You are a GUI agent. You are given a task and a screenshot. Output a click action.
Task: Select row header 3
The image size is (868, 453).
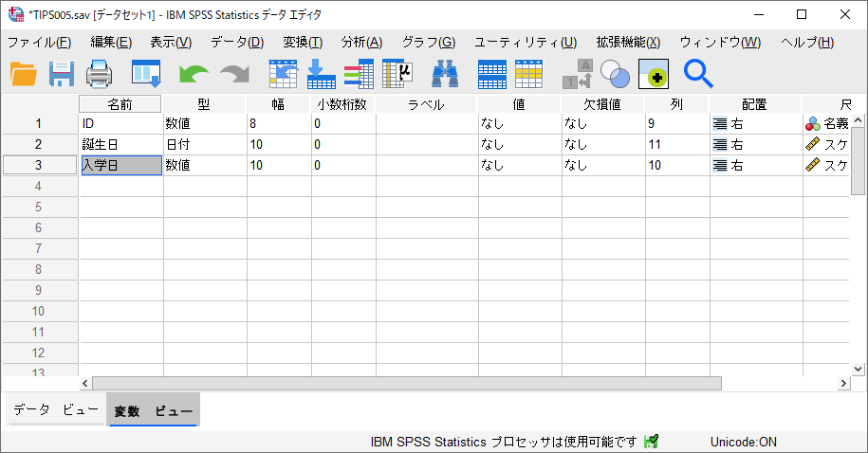coord(39,165)
